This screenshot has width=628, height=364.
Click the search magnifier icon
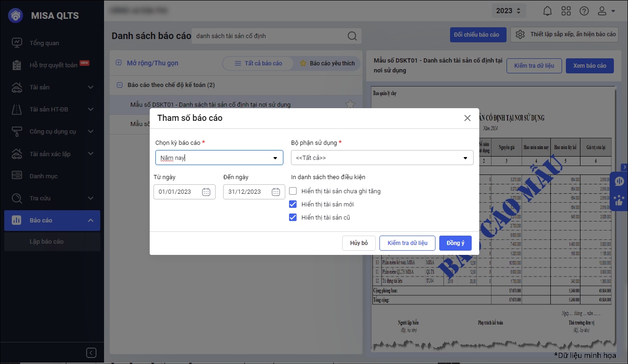[x=352, y=36]
